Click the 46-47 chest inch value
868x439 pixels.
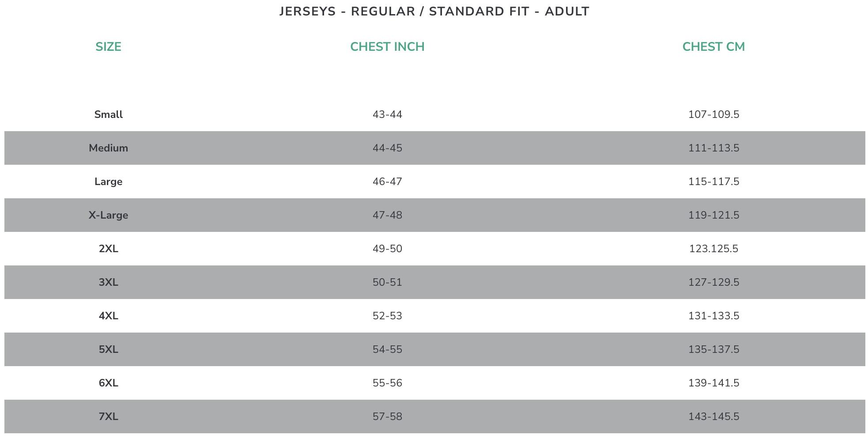tap(388, 182)
